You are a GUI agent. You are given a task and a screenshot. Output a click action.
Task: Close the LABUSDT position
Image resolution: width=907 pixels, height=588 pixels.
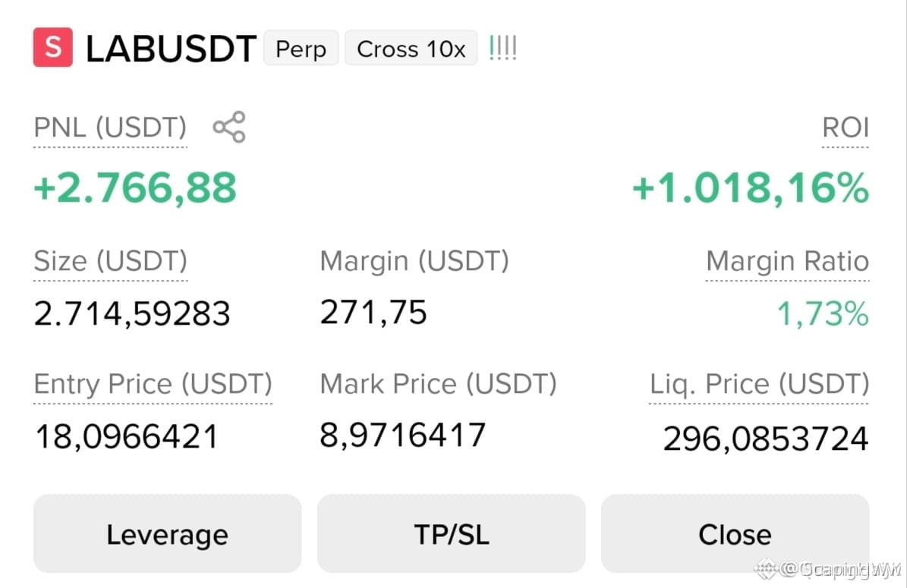coord(735,533)
